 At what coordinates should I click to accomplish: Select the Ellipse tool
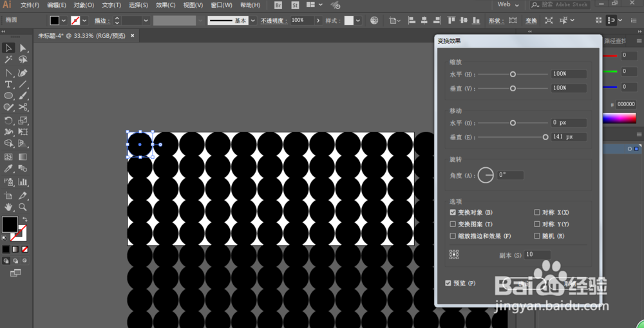8,96
